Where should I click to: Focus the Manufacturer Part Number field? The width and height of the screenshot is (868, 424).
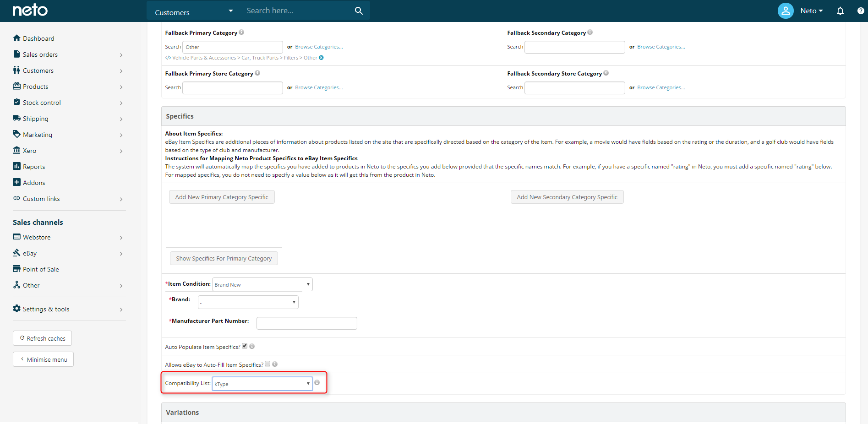tap(307, 323)
